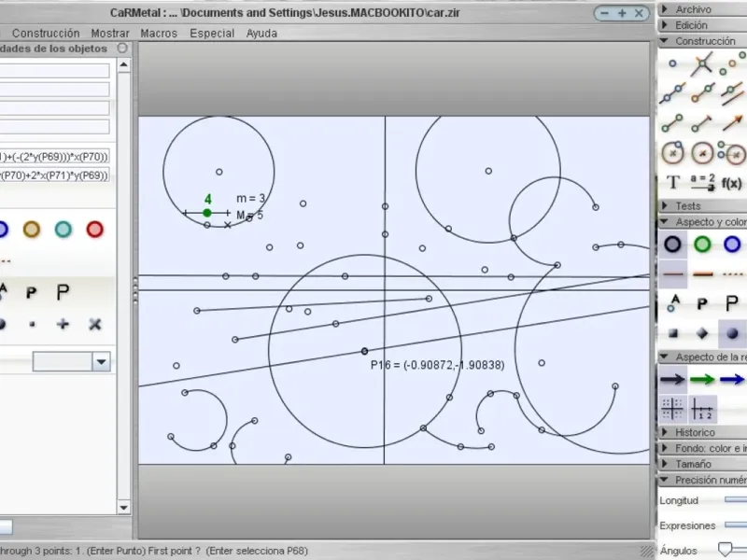Viewport: 747px width, 560px height.
Task: Click the Expresiones precision slider
Action: click(736, 525)
